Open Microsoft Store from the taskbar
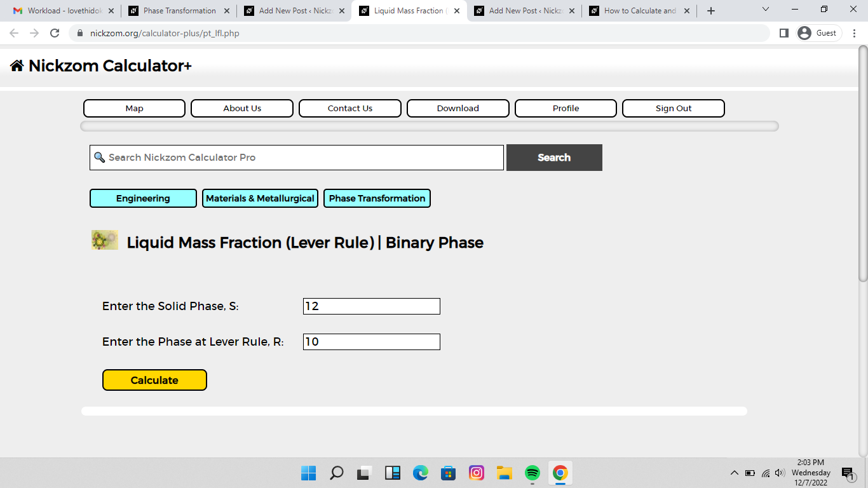The image size is (868, 488). 449,473
